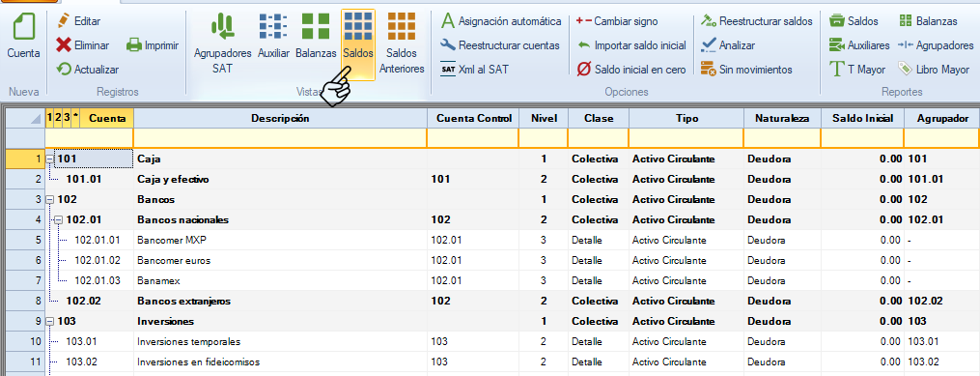Set Saldo inicial en cero

631,70
